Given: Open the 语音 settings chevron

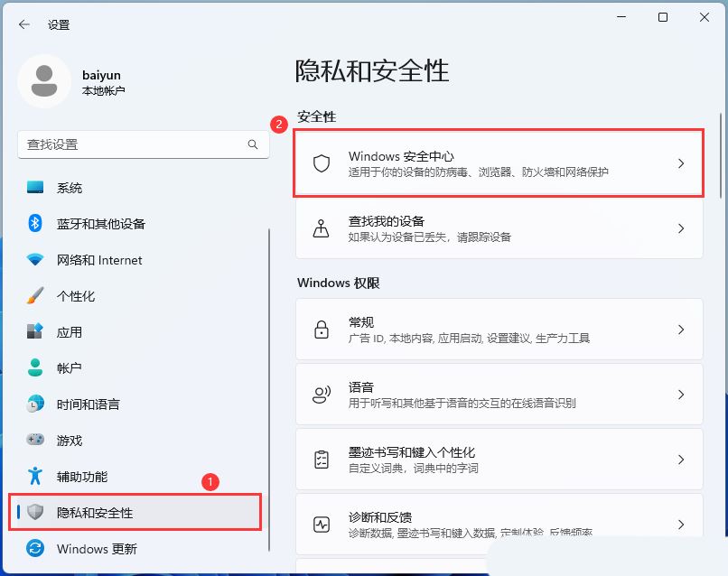Looking at the screenshot, I should pos(681,395).
